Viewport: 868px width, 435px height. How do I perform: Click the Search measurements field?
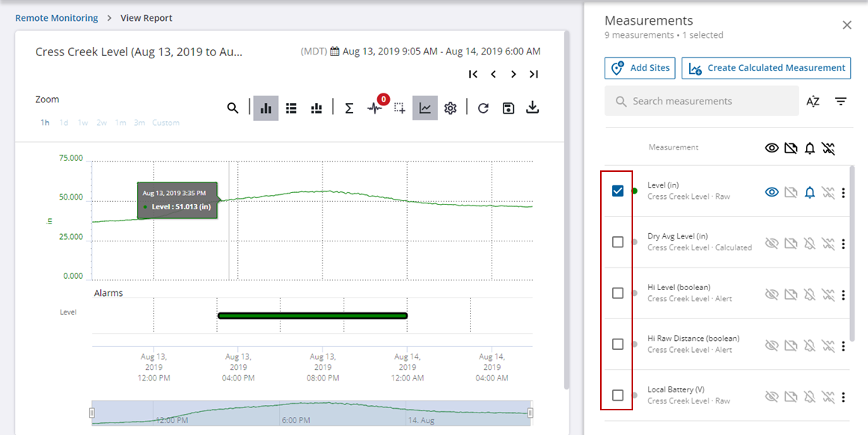[x=702, y=101]
